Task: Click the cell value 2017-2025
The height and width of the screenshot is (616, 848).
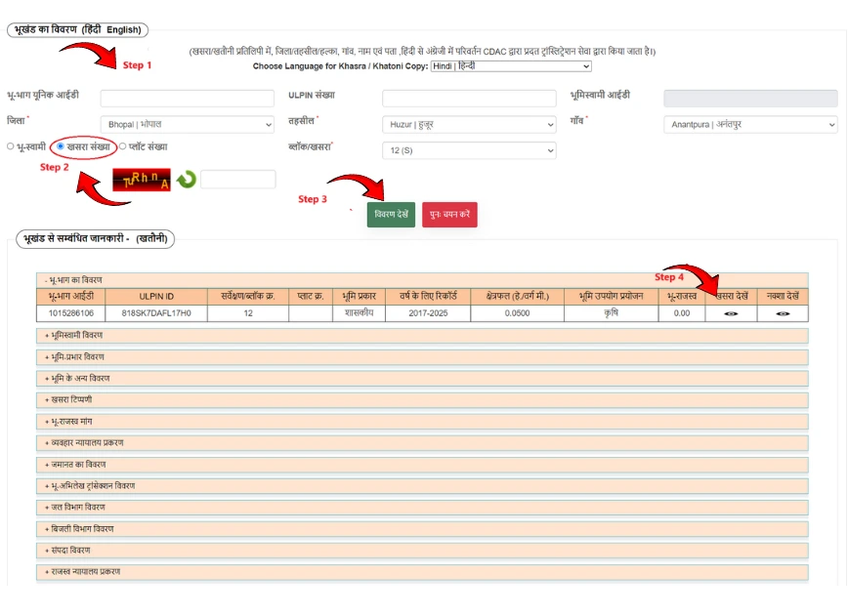Action: 428,313
